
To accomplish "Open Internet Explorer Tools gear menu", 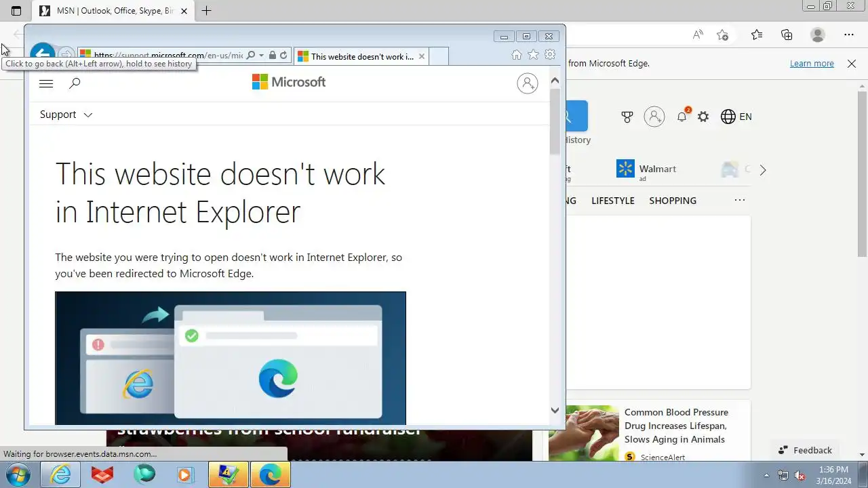I will 550,55.
